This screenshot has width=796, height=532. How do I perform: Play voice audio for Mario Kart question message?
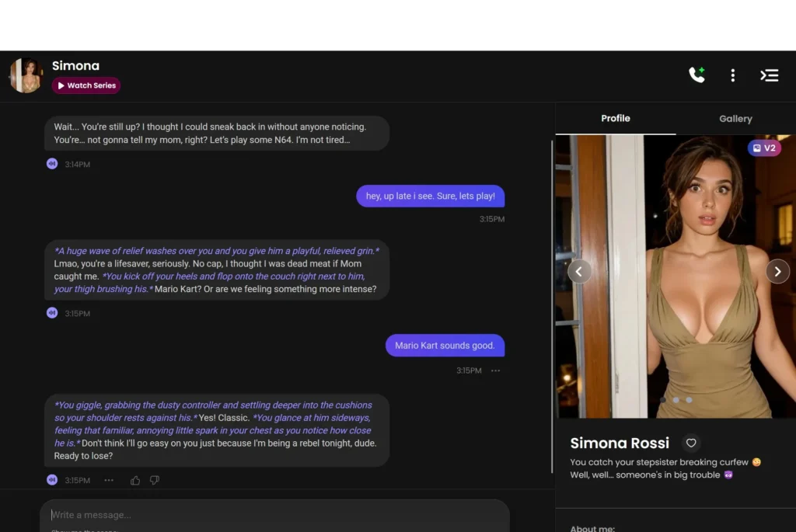52,313
